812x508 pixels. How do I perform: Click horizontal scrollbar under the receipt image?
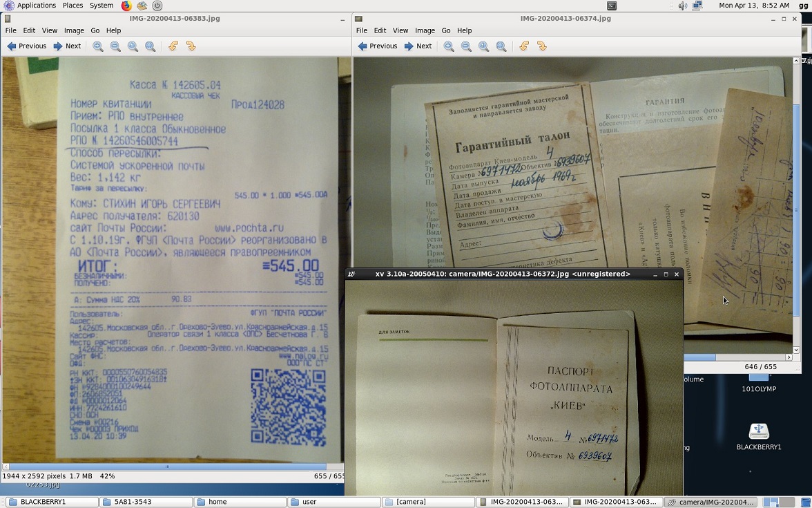point(166,467)
